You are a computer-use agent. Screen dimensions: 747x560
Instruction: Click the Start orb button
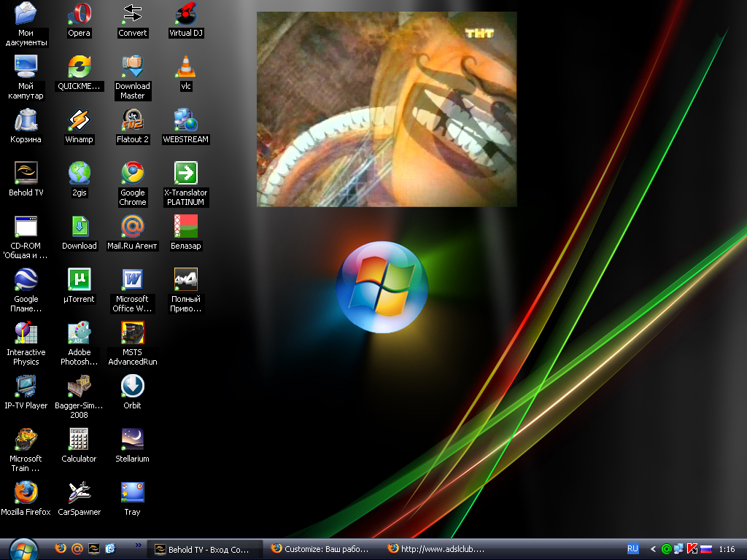pos(23,550)
